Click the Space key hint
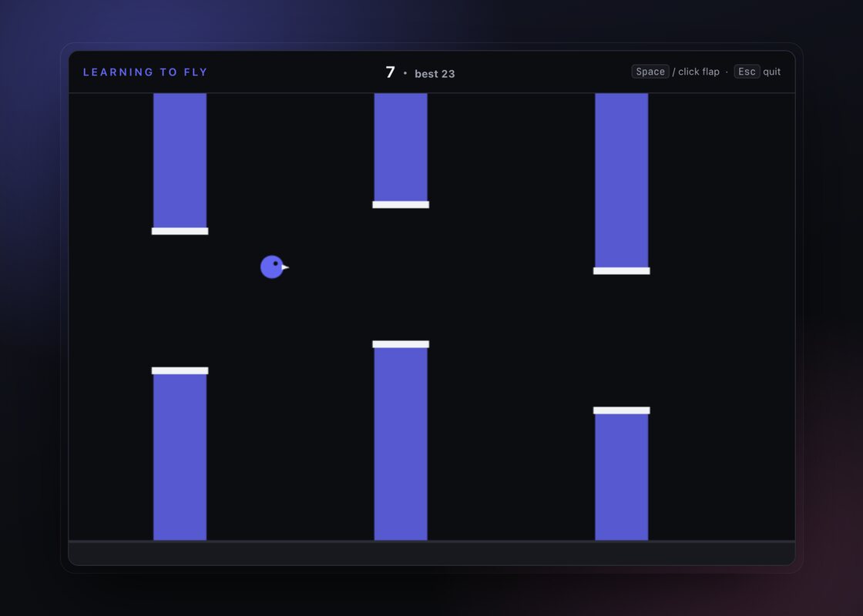 (650, 72)
